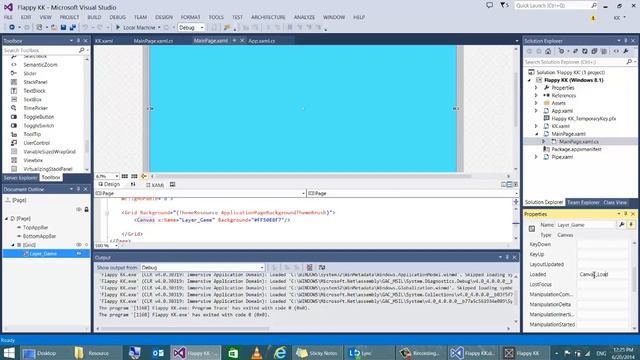Select BottomAppBar in Document Outline
The height and width of the screenshot is (360, 640).
coord(39,236)
